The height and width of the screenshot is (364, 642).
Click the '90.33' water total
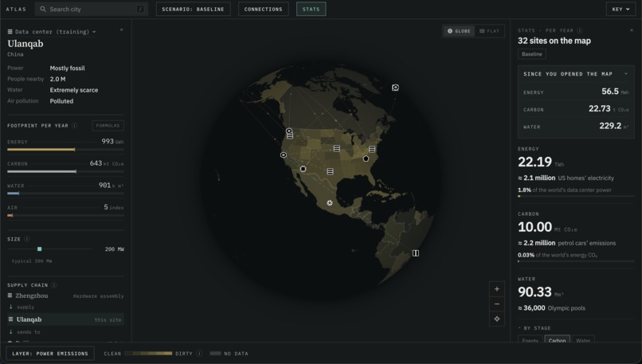534,292
